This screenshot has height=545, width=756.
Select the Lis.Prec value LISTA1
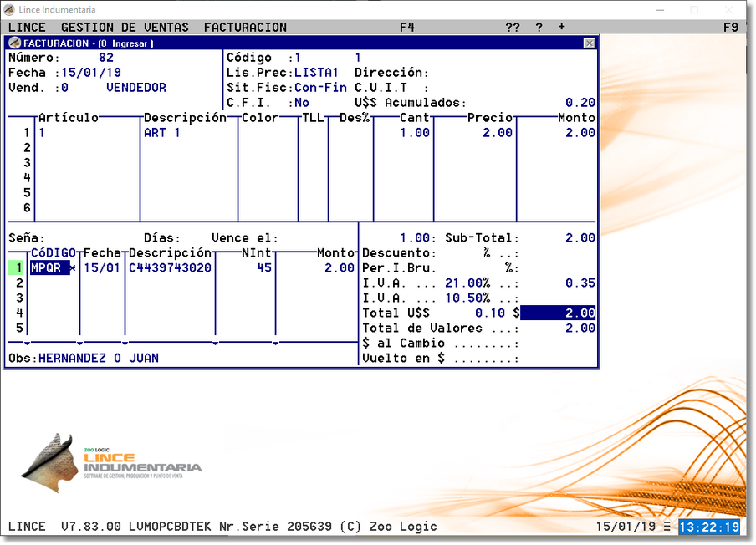(316, 73)
